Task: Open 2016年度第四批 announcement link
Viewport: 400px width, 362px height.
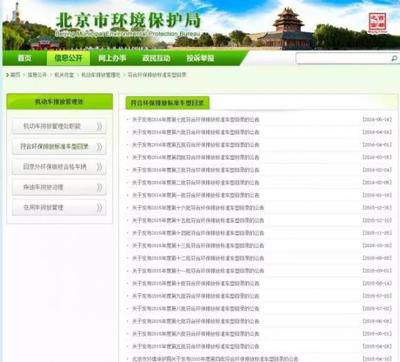Action: [x=196, y=157]
